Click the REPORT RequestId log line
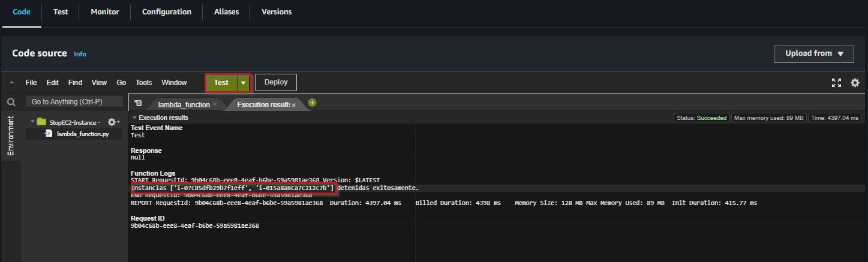 [x=444, y=203]
